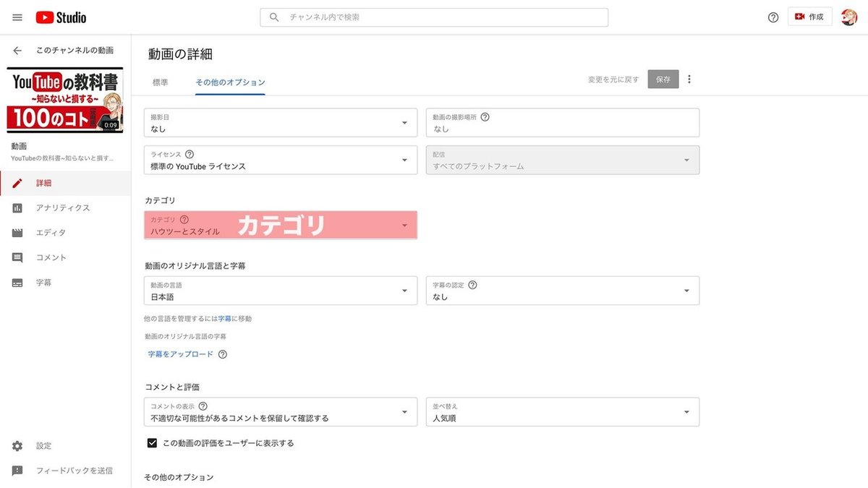Click the editor clapperboard icon
Viewport: 868px width, 488px height.
[x=17, y=233]
